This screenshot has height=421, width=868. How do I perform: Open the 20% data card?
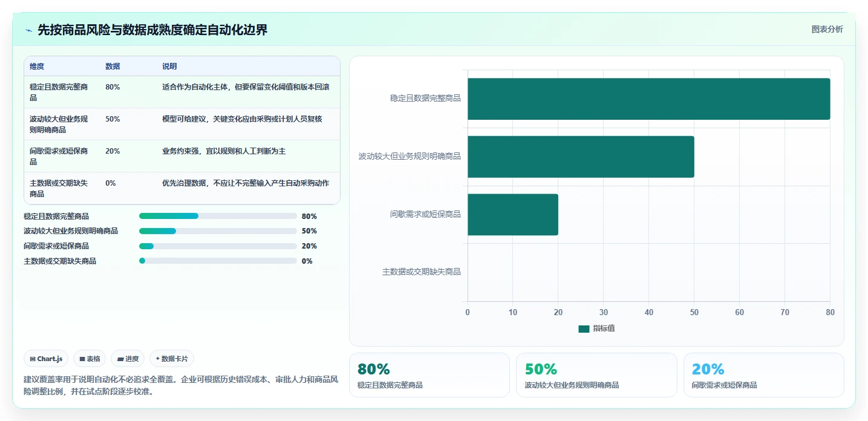763,375
